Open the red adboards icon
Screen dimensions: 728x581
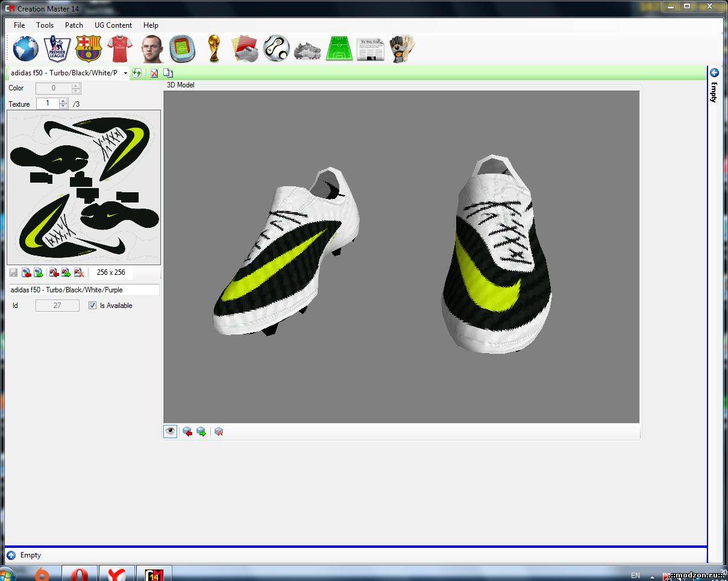[245, 49]
